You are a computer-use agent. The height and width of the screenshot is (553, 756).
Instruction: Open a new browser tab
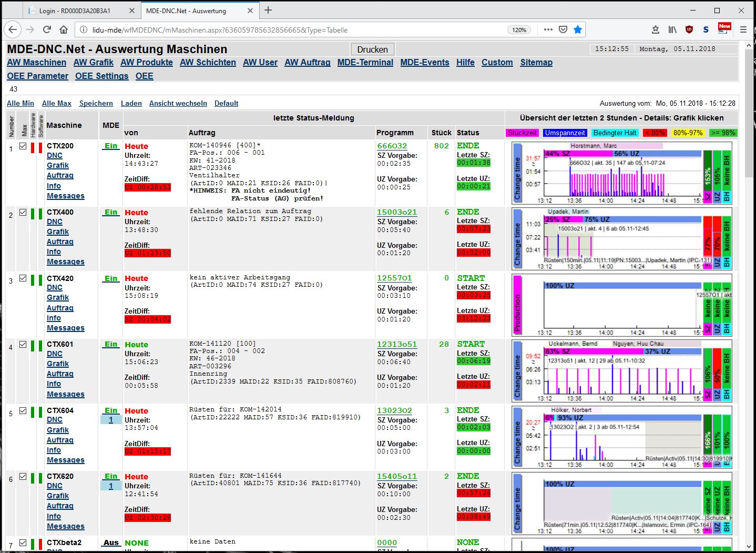pyautogui.click(x=268, y=10)
